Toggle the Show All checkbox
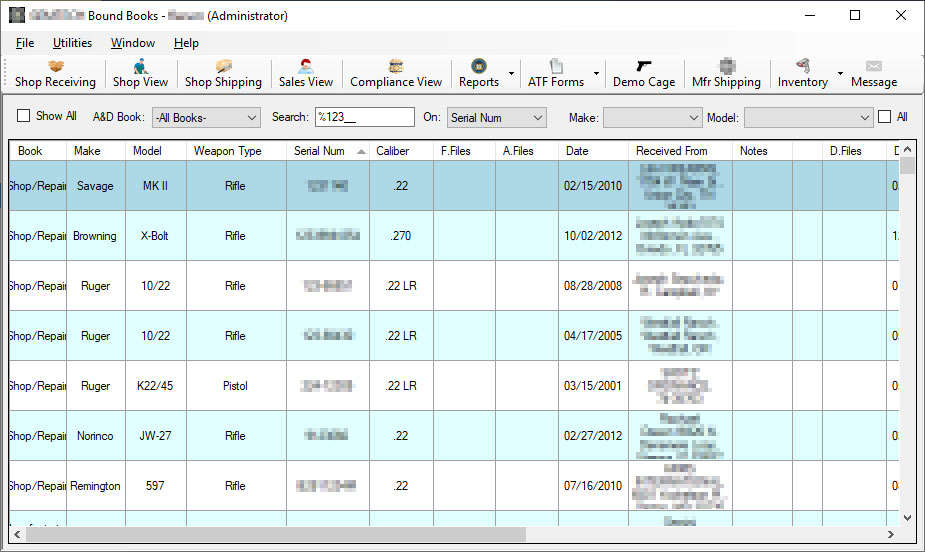Viewport: 925px width, 552px height. click(24, 116)
